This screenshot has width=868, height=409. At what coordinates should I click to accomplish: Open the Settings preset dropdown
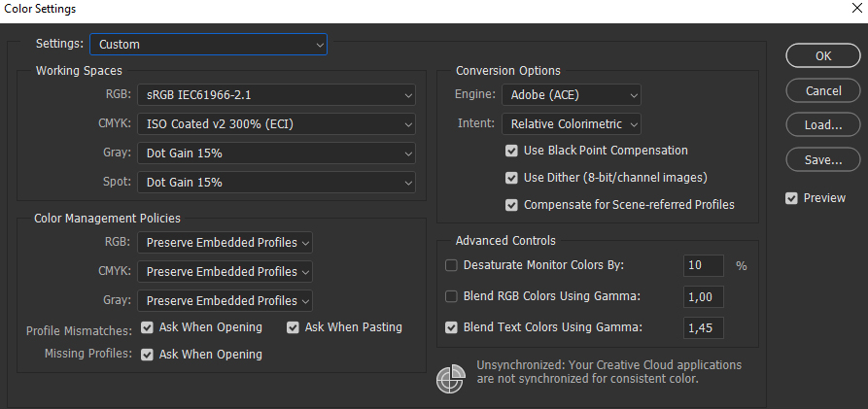pos(208,45)
